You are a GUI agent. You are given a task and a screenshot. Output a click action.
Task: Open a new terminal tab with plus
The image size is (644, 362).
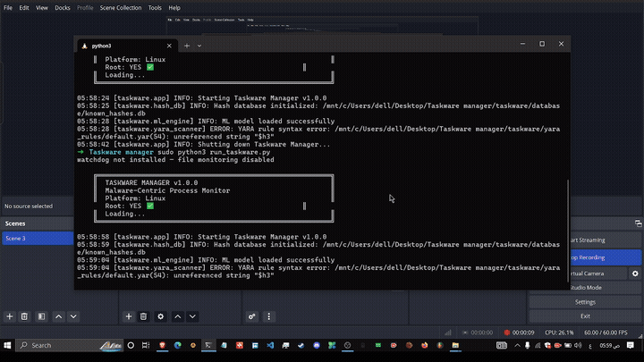pos(187,46)
